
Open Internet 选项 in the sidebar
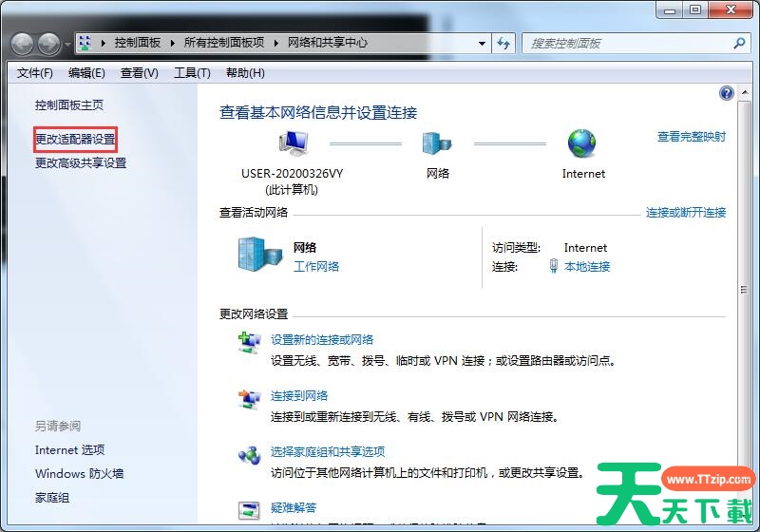(69, 450)
